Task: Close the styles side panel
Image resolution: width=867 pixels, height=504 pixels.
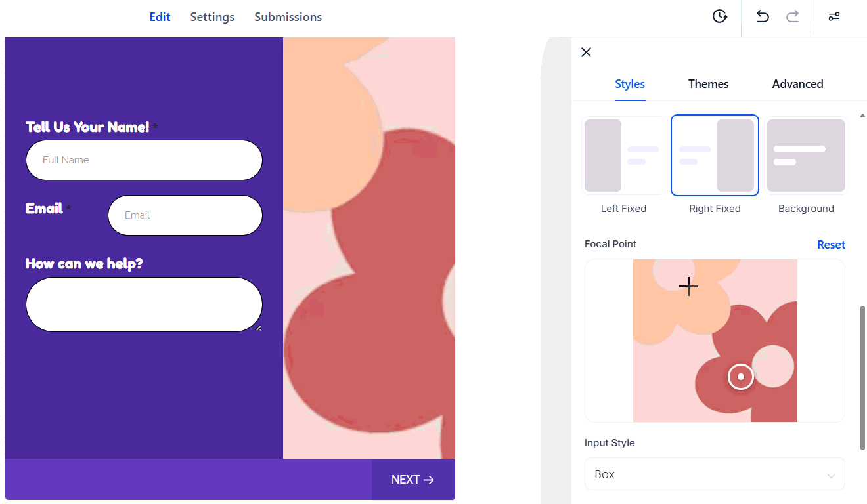Action: point(587,52)
